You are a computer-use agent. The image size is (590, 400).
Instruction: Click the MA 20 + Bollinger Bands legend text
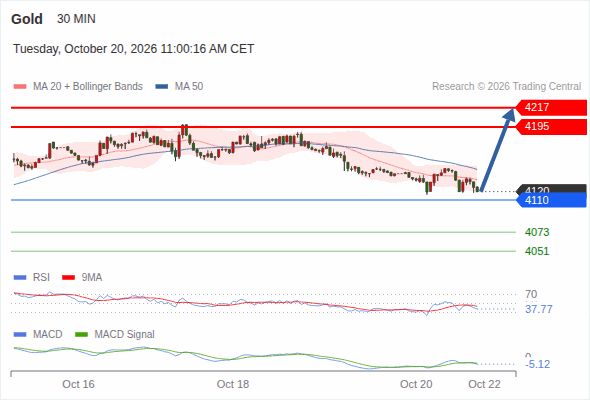88,87
